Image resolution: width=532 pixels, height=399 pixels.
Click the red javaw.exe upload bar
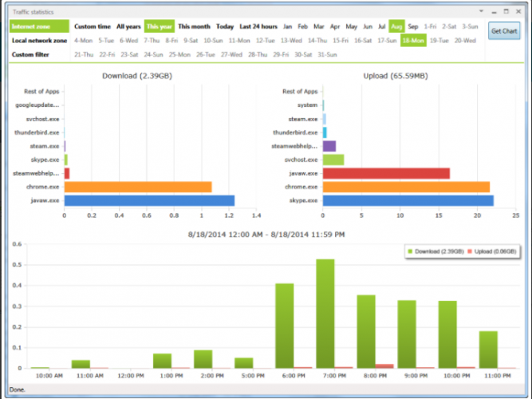click(x=387, y=173)
